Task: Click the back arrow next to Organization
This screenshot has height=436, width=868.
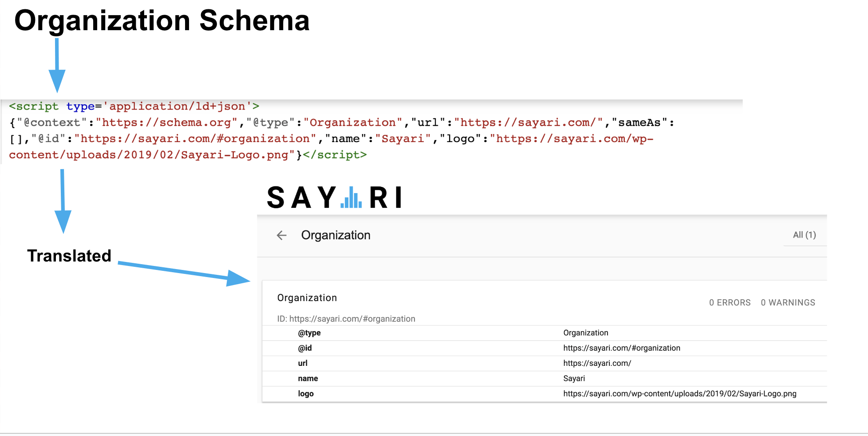Action: pyautogui.click(x=281, y=235)
